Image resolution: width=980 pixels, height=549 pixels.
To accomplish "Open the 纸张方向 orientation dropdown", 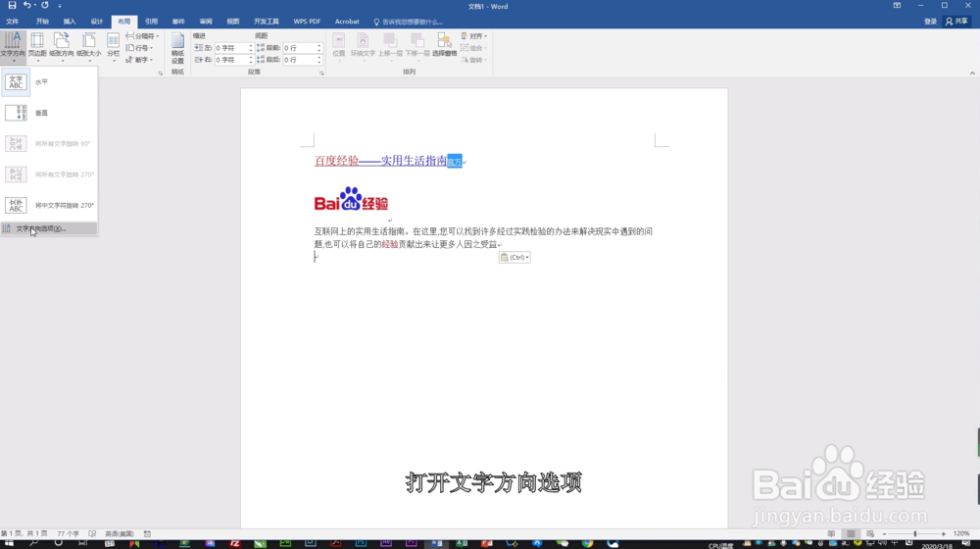I will tap(61, 47).
